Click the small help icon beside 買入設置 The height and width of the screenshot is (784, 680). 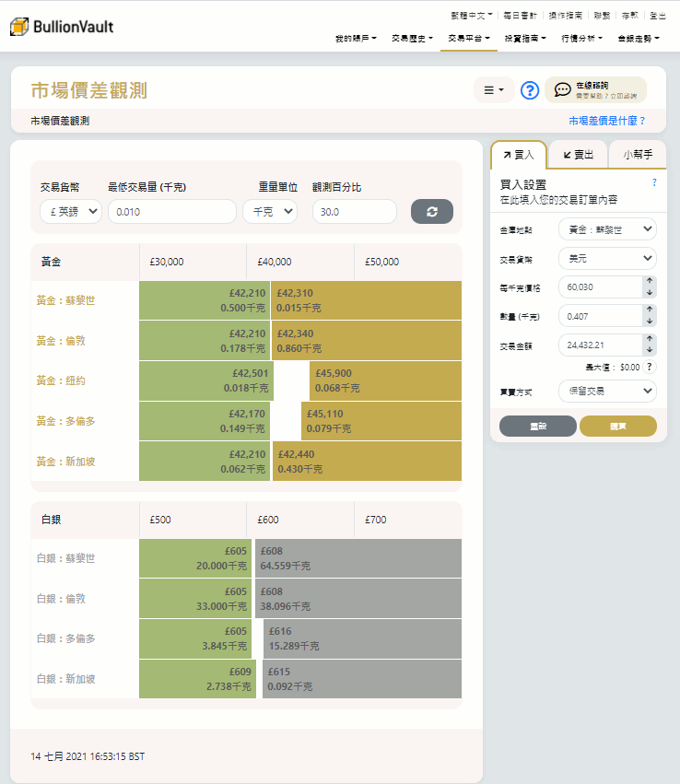654,183
